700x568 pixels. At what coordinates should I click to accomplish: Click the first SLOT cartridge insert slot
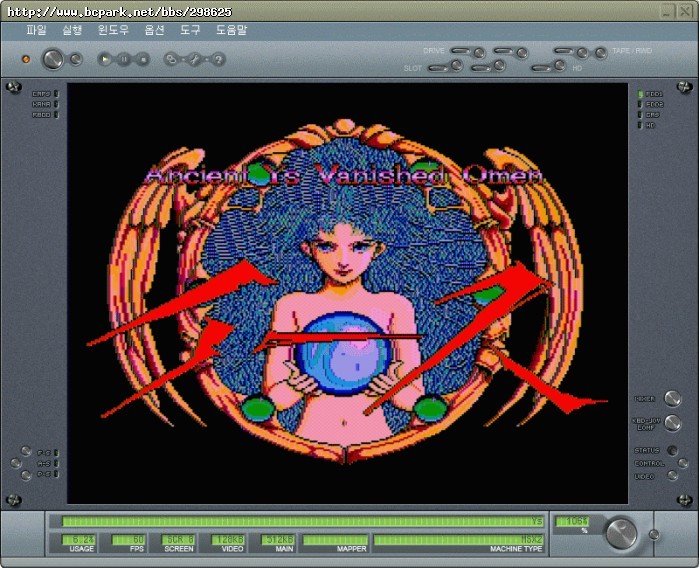tap(438, 68)
